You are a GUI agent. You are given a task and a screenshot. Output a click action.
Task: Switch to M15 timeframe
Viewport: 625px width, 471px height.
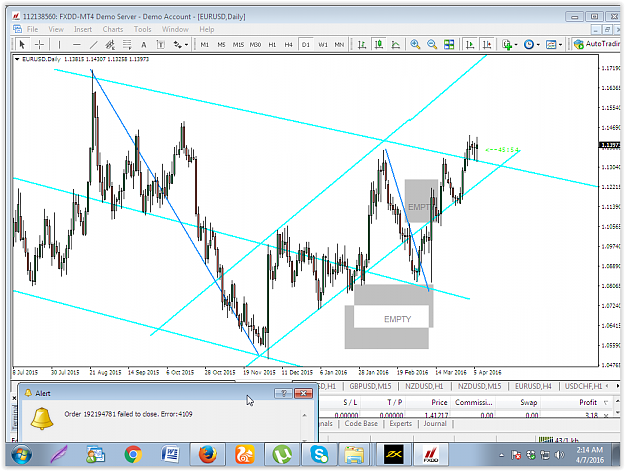pyautogui.click(x=238, y=45)
